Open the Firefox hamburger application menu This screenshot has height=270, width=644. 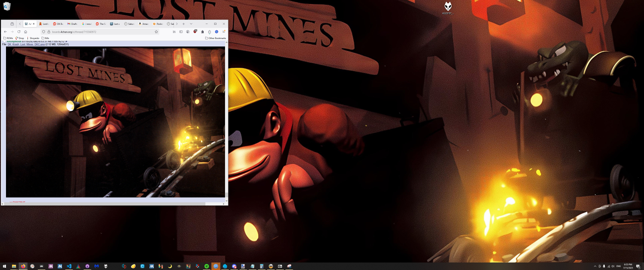(224, 31)
